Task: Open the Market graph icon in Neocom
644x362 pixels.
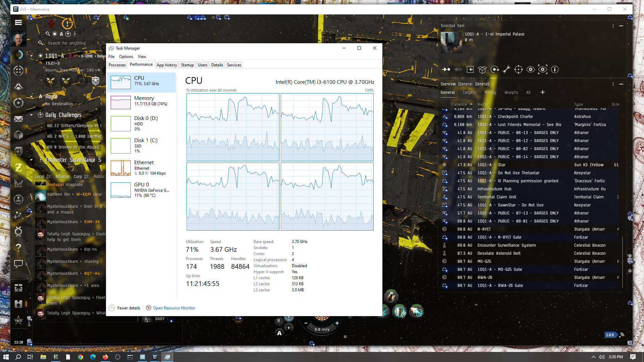Action: click(x=18, y=183)
